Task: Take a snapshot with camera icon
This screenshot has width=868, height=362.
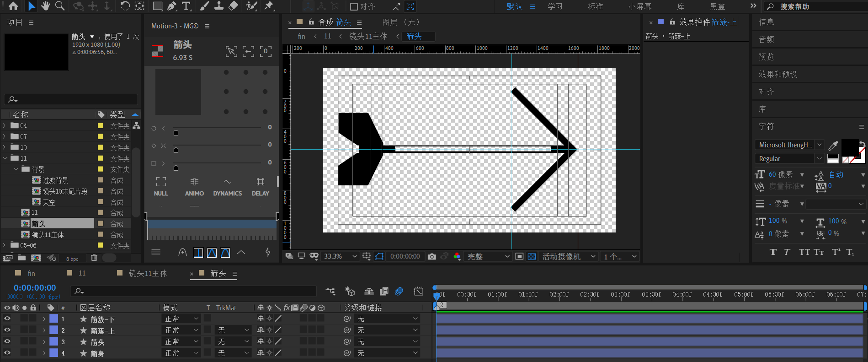Action: pos(432,256)
